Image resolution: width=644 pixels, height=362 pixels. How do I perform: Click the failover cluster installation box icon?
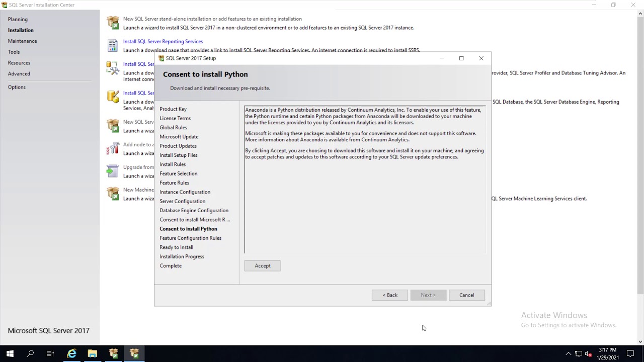(x=113, y=125)
